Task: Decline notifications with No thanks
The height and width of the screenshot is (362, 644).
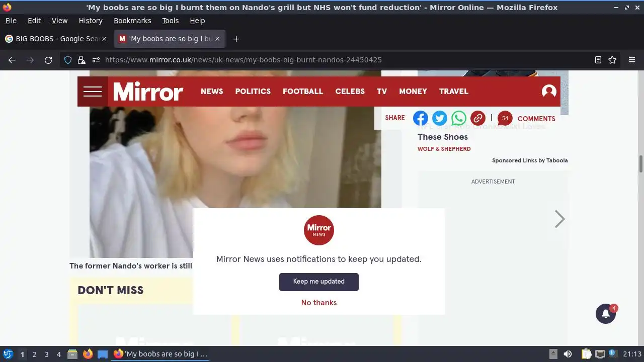Action: pos(319,303)
